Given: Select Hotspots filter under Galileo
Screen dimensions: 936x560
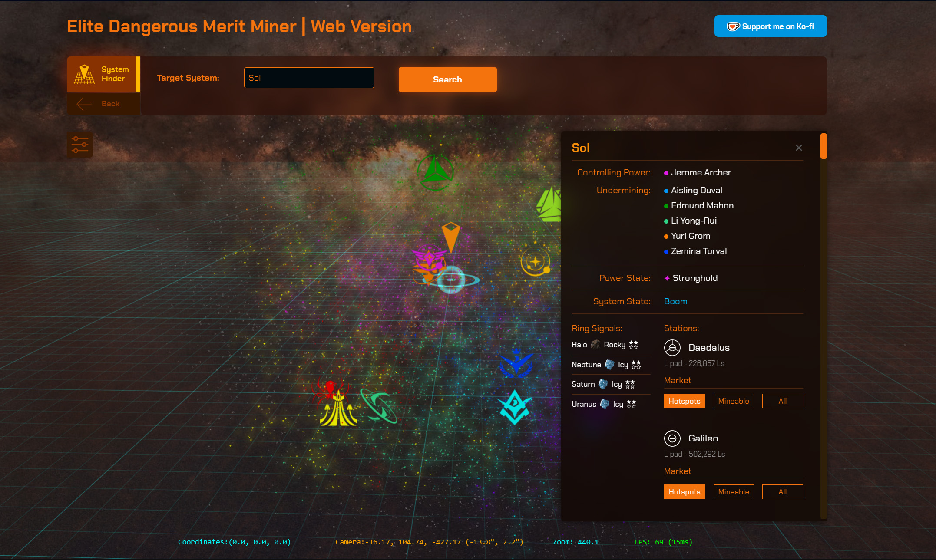Looking at the screenshot, I should [x=685, y=492].
